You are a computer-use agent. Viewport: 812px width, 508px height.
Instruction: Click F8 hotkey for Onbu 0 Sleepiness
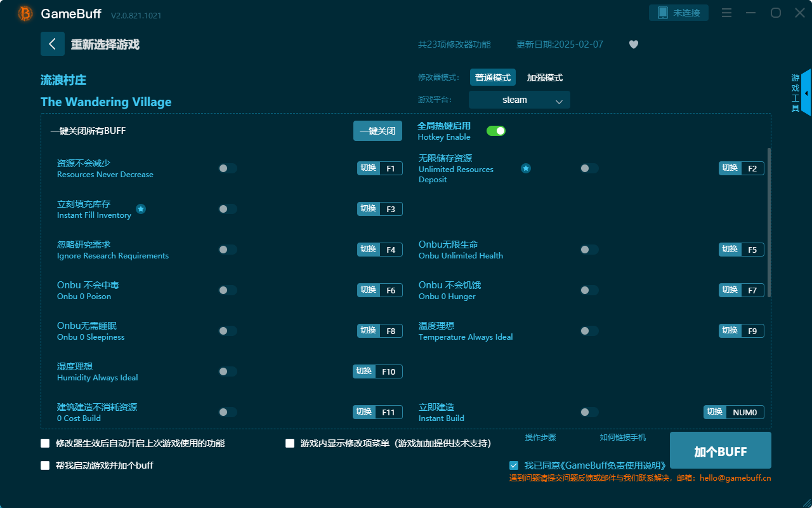point(380,331)
